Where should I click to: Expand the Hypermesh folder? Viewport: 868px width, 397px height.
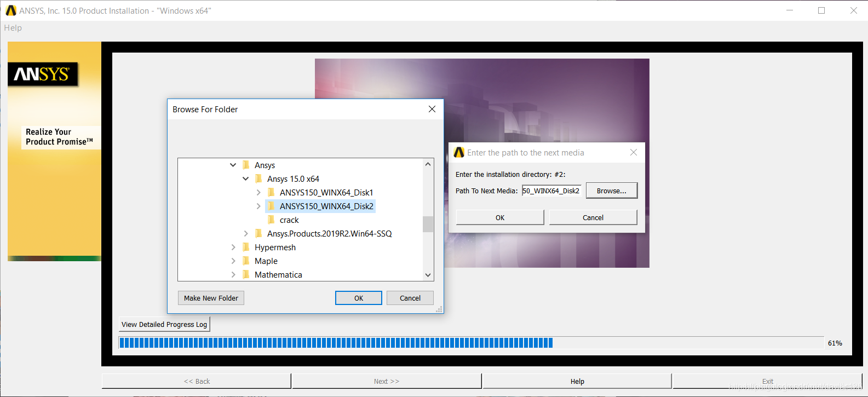(233, 247)
